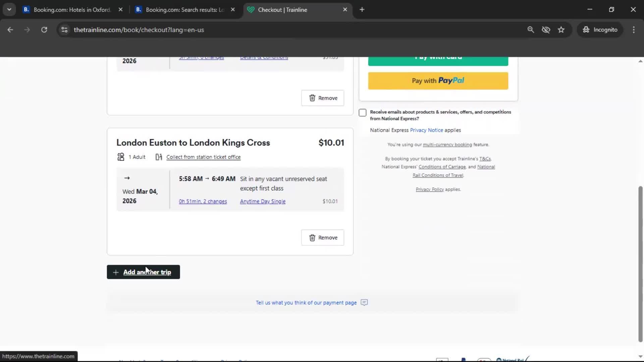Navigate back using the browser back arrow
Viewport: 644px width, 362px height.
point(10,29)
